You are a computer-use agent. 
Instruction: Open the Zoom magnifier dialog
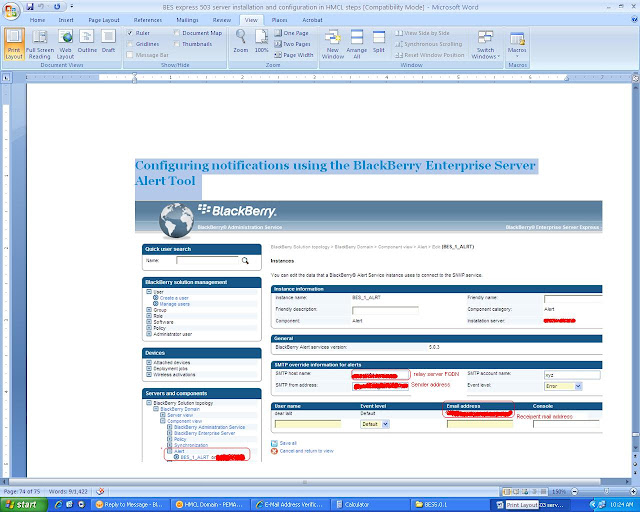pyautogui.click(x=241, y=41)
